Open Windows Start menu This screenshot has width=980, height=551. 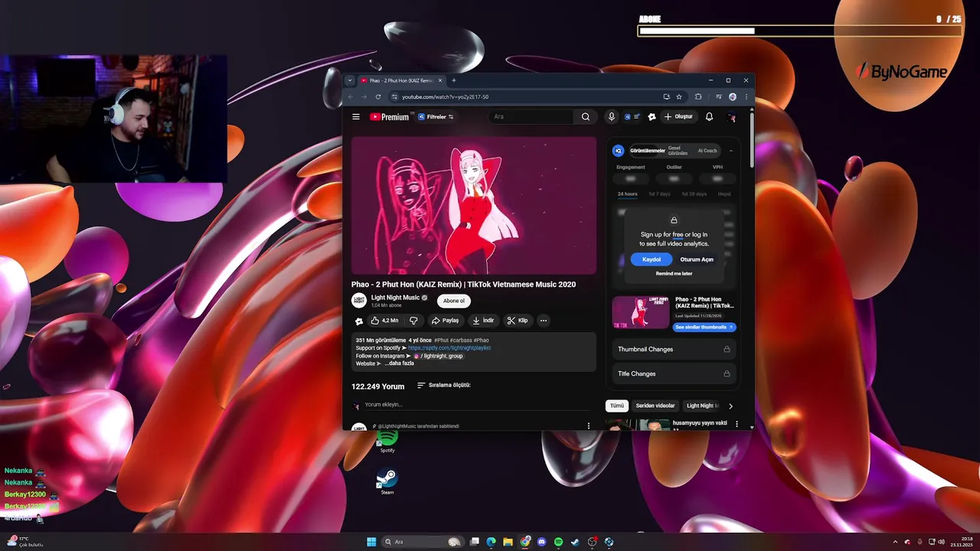coord(371,542)
